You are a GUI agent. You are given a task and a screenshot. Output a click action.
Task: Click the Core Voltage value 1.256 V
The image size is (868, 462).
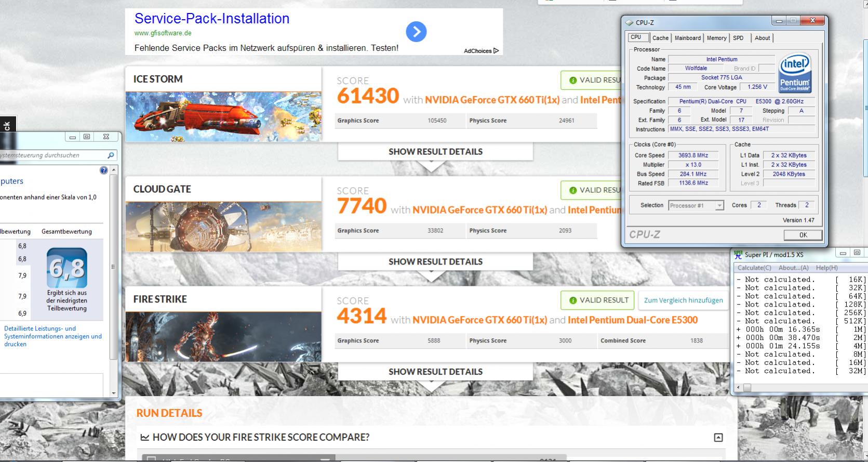(x=757, y=87)
